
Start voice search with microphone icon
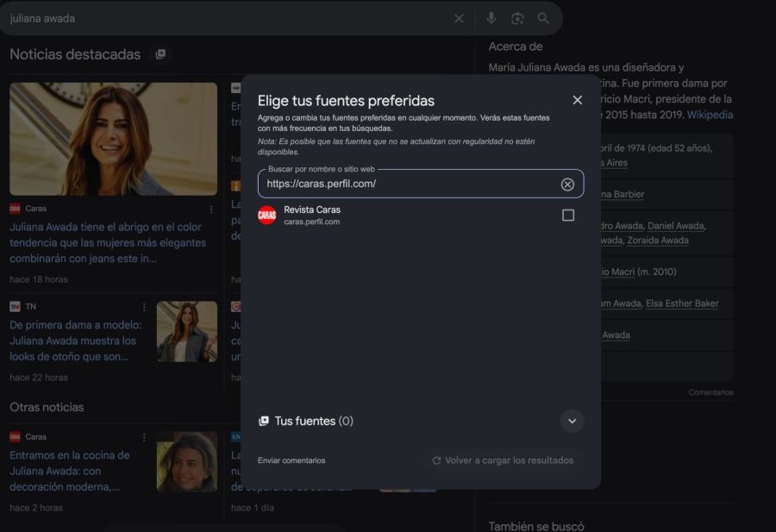tap(491, 18)
